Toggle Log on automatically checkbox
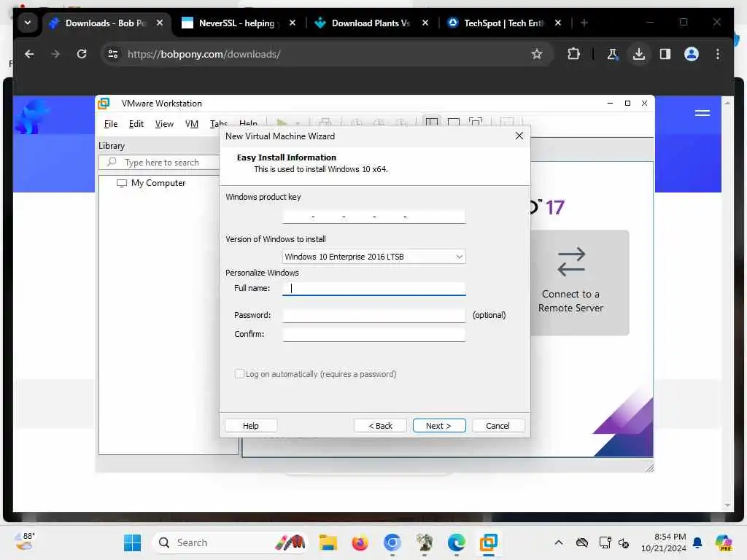Image resolution: width=747 pixels, height=560 pixels. point(239,374)
